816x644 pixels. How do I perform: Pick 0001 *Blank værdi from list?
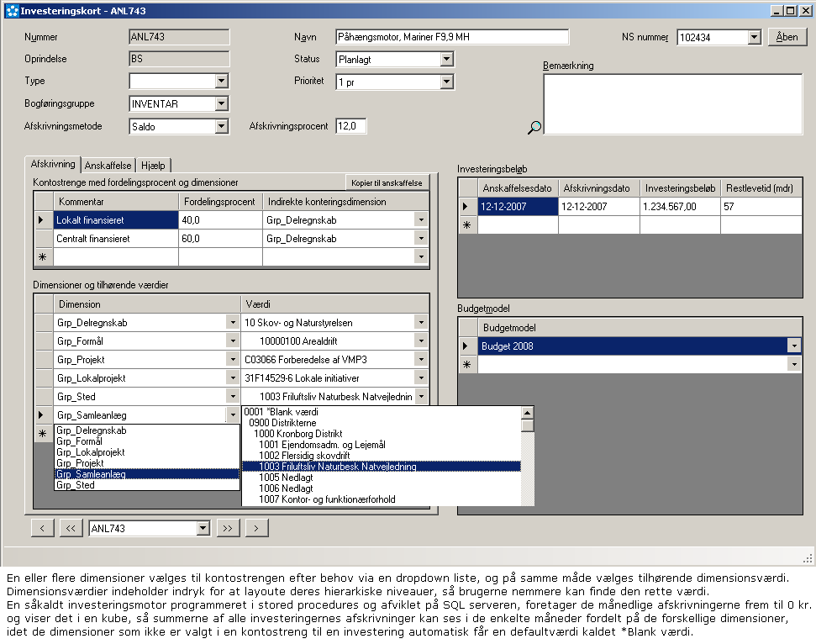pos(382,412)
